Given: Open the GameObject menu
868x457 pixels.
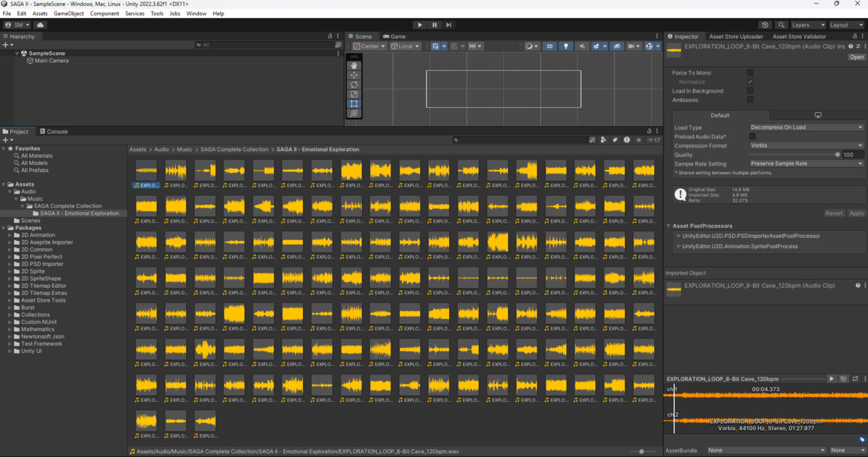Looking at the screenshot, I should pos(69,14).
